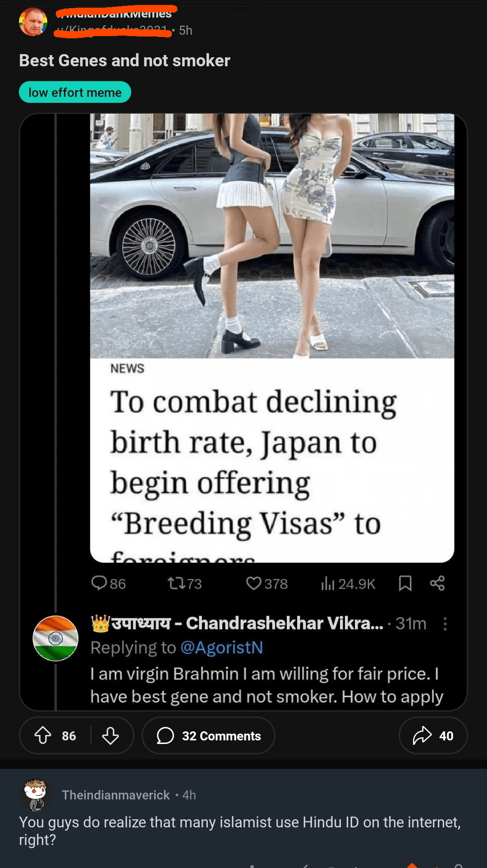487x868 pixels.
Task: Tap the tweet reply bubble icon
Action: (x=99, y=583)
